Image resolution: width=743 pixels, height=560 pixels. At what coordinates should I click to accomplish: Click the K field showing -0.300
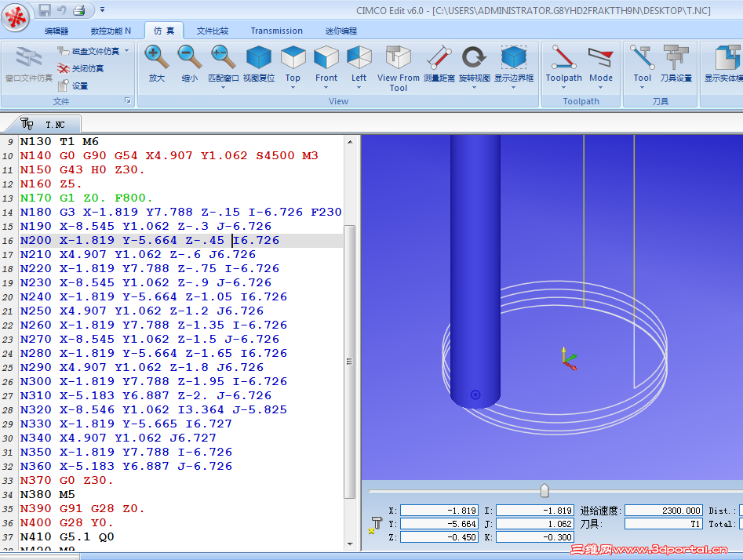pyautogui.click(x=535, y=536)
